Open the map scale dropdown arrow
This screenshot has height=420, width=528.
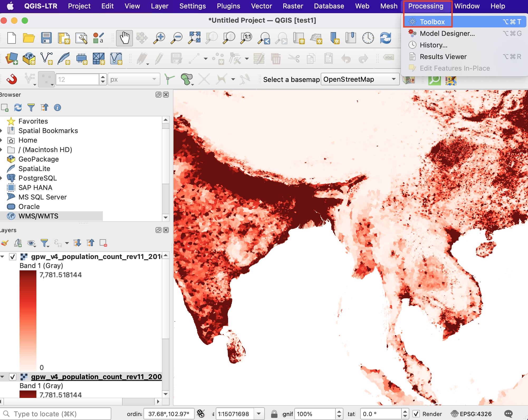click(259, 414)
